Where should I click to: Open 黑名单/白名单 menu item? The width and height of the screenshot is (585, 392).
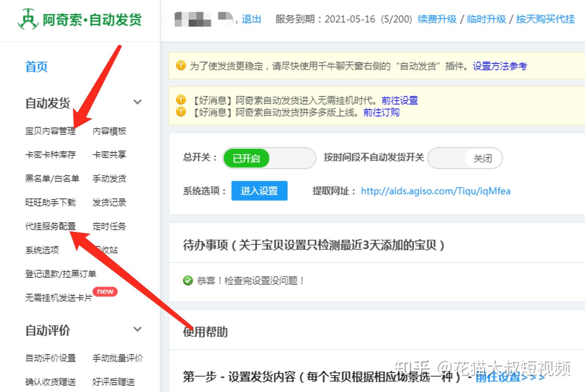pyautogui.click(x=52, y=178)
